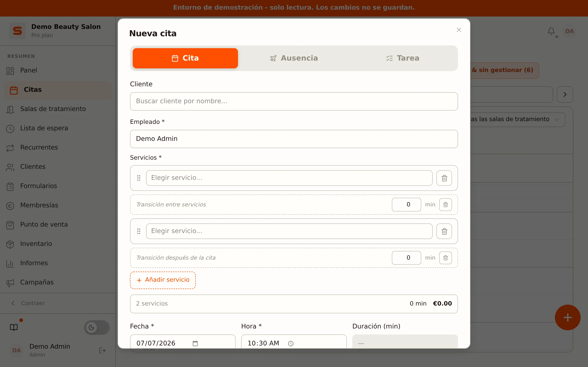Toggle the dark mode switch
Viewport: 588px width, 367px height.
click(x=97, y=328)
